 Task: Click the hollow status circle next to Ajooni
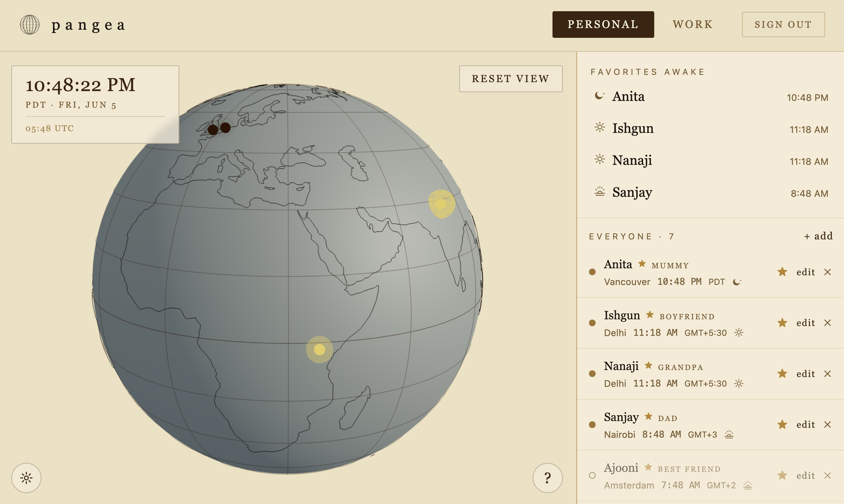coord(592,476)
